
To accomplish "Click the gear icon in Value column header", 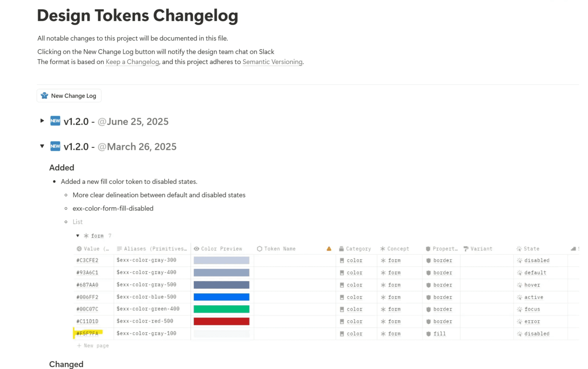I will coord(79,249).
